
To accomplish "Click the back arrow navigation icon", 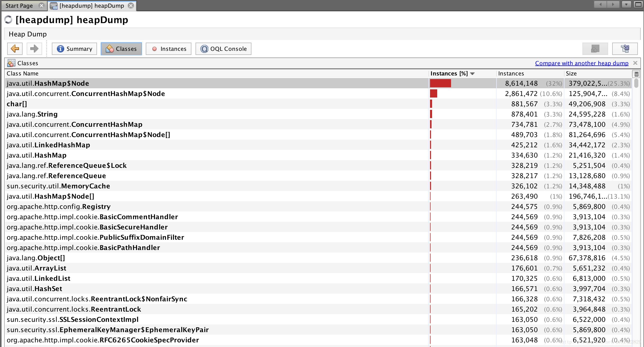I will [15, 49].
